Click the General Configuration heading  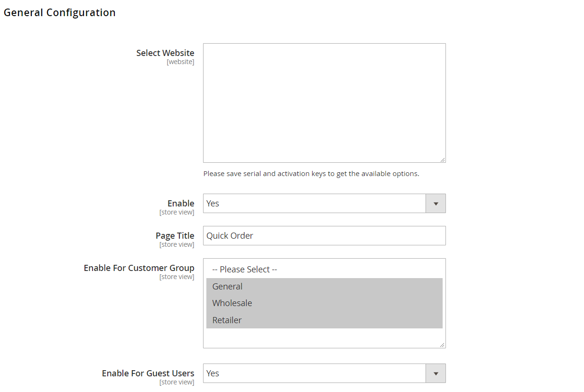click(x=60, y=13)
